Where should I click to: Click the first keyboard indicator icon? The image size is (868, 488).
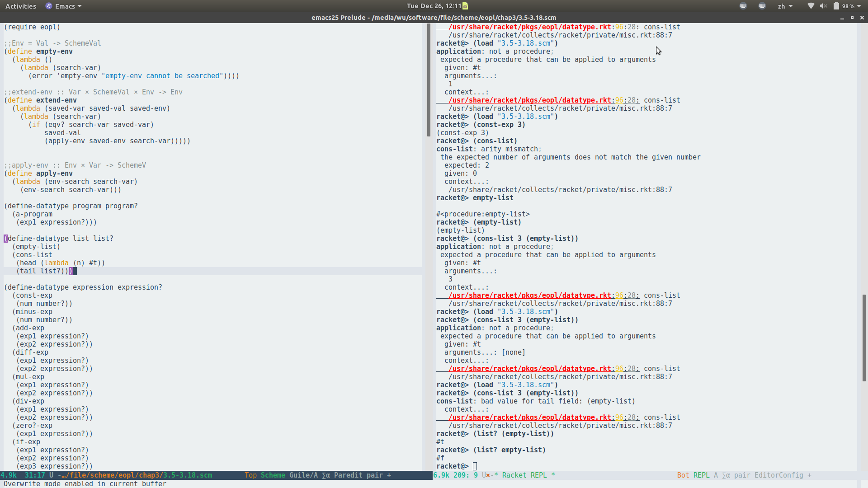click(x=743, y=6)
